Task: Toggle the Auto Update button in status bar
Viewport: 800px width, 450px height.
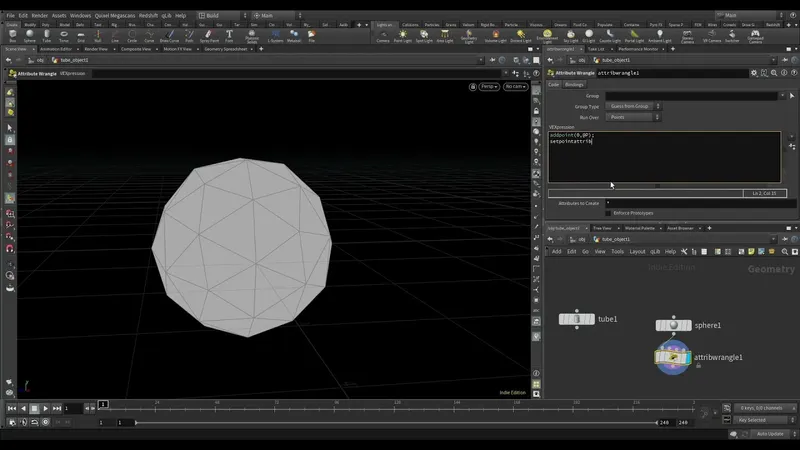Action: coord(770,434)
